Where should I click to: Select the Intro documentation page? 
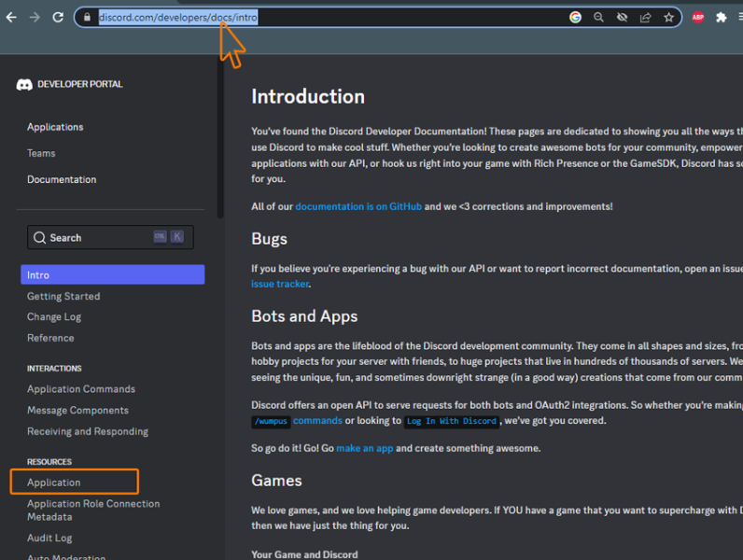point(112,275)
